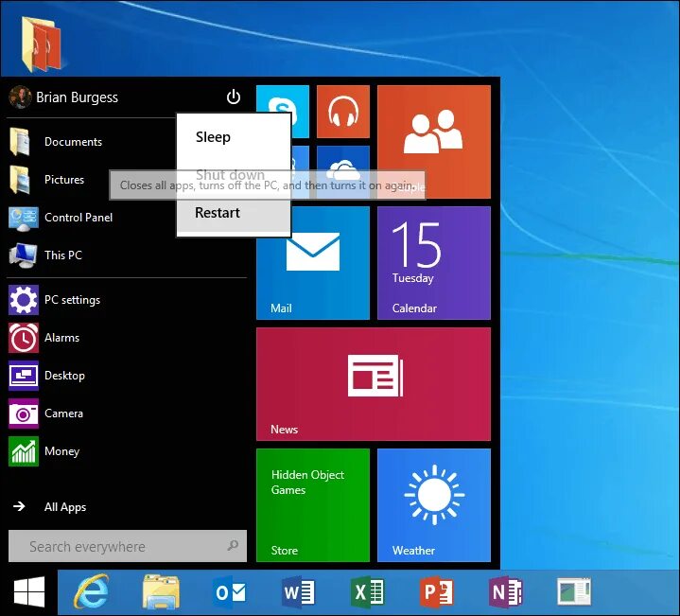Open the power options button
Image resolution: width=680 pixels, height=616 pixels.
[234, 97]
